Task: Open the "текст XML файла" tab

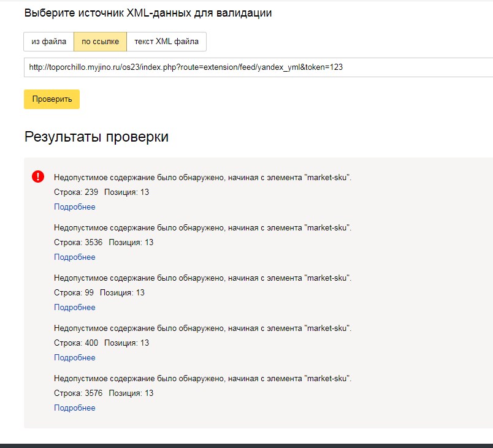Action: (166, 42)
